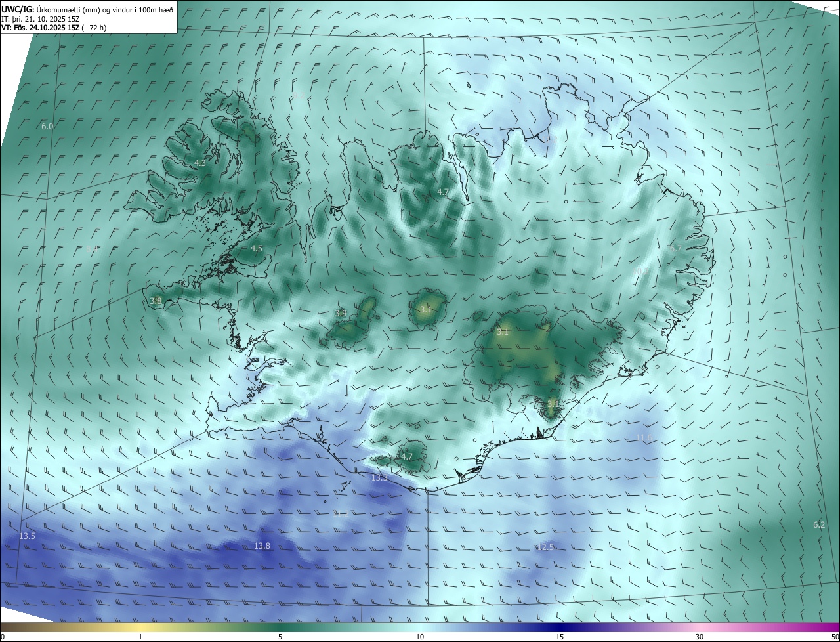Pick the magenta color at legend value 50
The image size is (840, 642).
click(835, 627)
